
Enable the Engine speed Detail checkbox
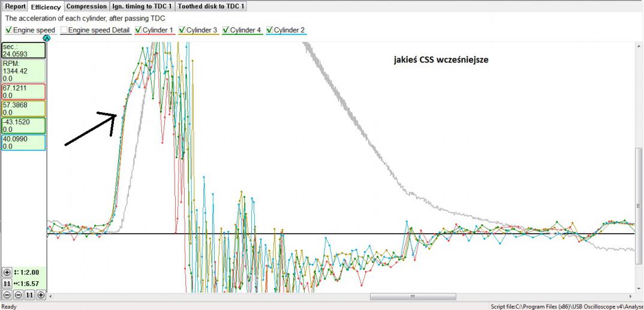click(64, 30)
